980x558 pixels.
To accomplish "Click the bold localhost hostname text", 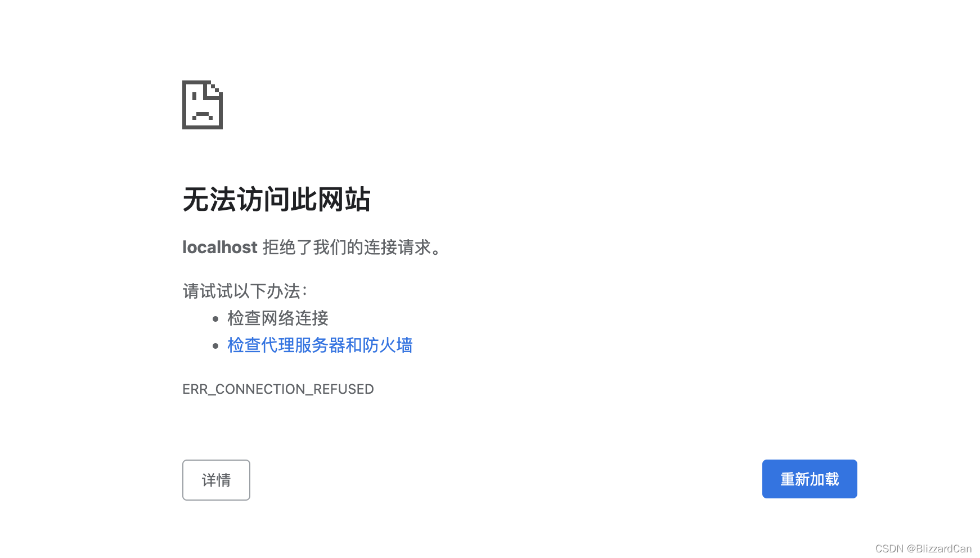I will [220, 247].
